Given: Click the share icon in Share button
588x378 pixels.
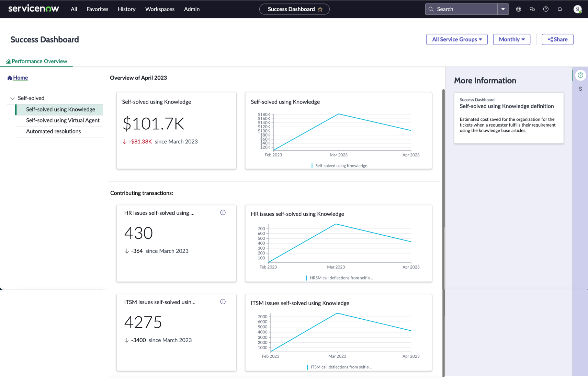Looking at the screenshot, I should (x=550, y=39).
